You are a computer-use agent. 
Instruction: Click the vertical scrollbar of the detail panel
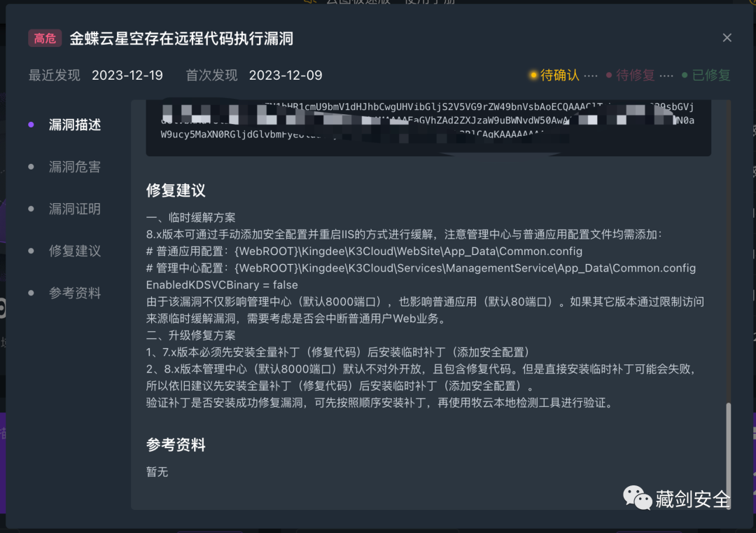click(x=728, y=456)
